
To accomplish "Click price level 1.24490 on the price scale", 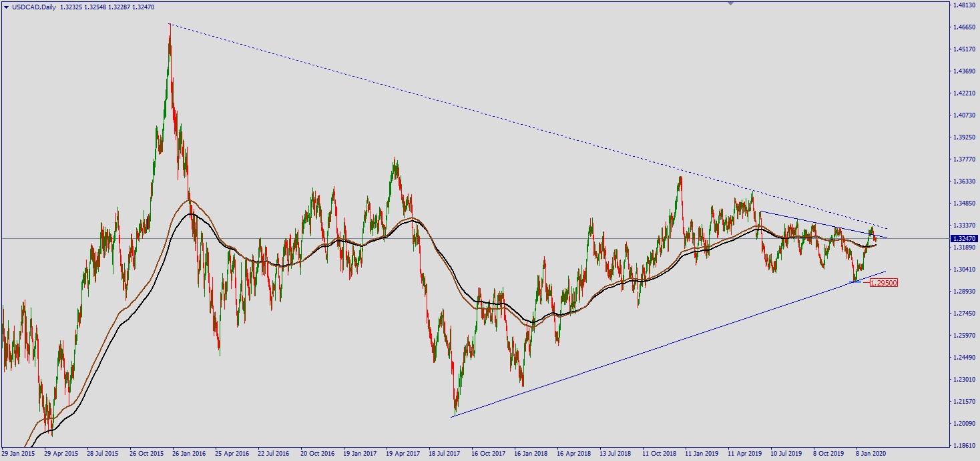I will (x=965, y=358).
